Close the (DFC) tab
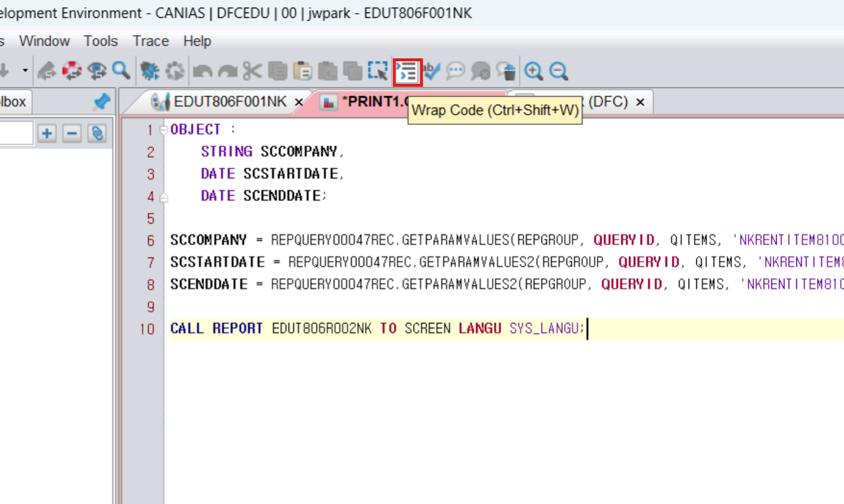Image resolution: width=844 pixels, height=504 pixels. tap(640, 102)
